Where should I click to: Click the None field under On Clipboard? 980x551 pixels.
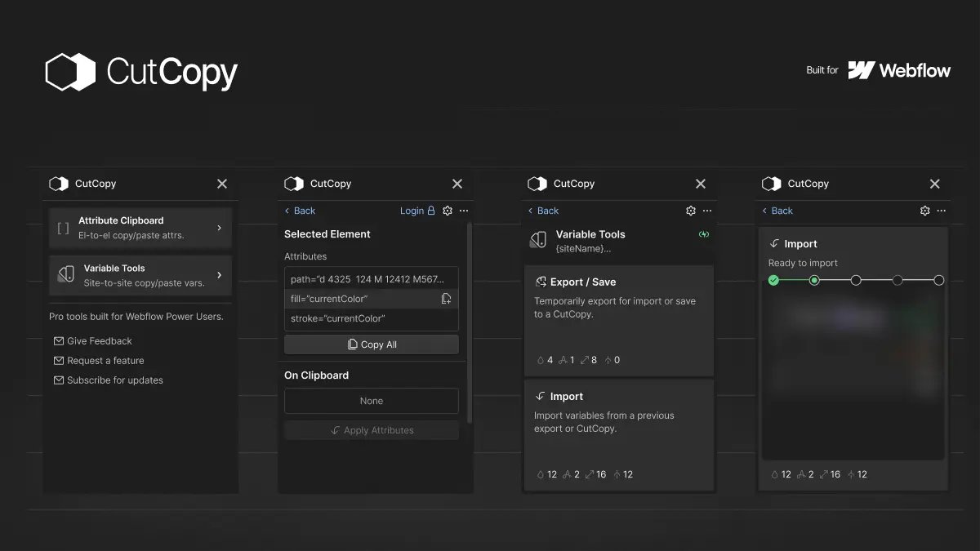tap(372, 401)
